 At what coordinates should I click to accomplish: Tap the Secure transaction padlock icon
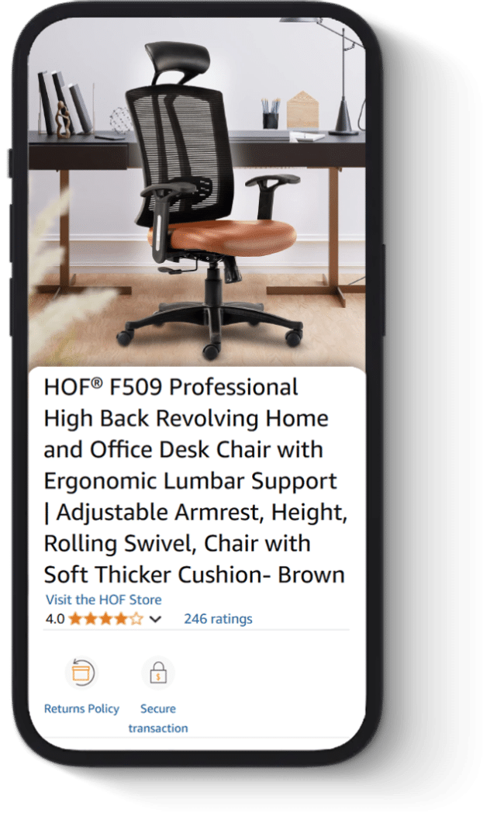(x=158, y=673)
